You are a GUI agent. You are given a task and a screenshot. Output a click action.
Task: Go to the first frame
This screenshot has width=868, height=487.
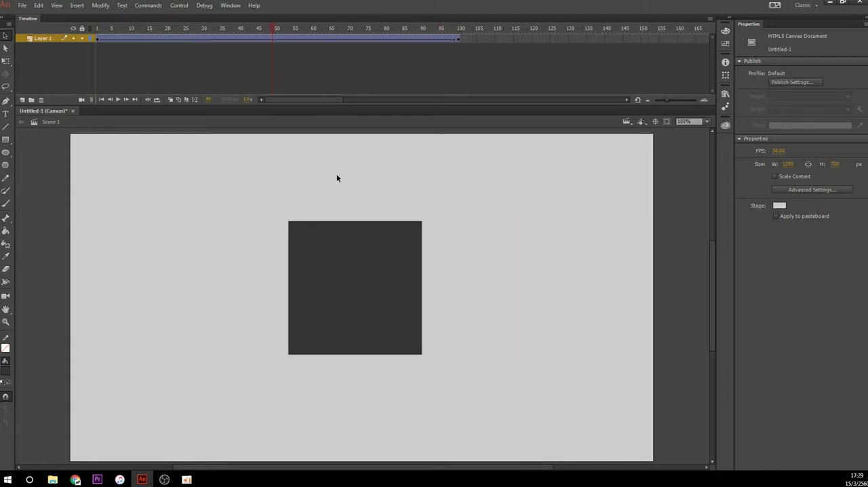(101, 100)
